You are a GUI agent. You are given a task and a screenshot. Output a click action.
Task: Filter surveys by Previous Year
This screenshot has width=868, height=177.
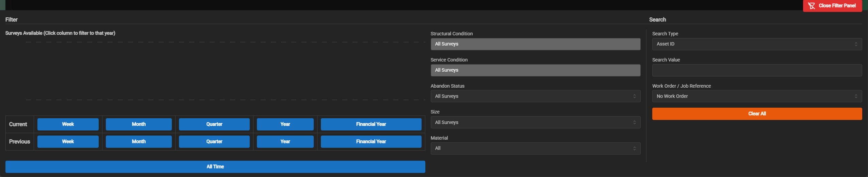click(x=285, y=142)
